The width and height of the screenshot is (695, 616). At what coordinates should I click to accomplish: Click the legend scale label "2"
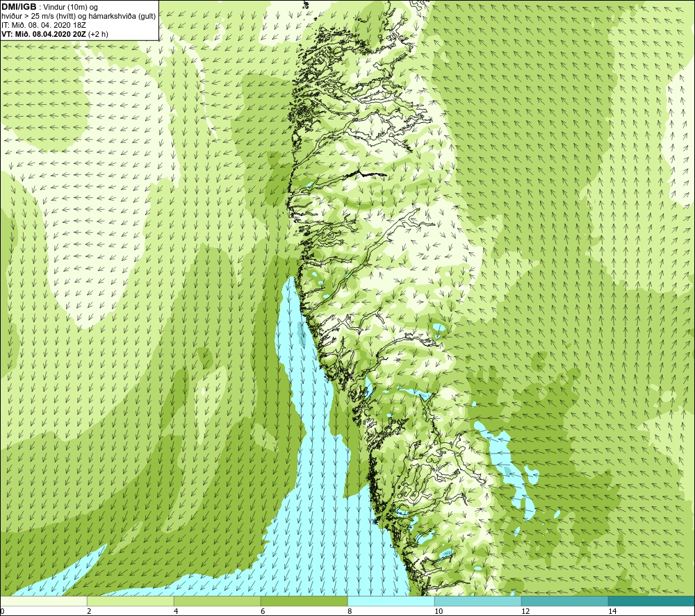click(x=89, y=611)
